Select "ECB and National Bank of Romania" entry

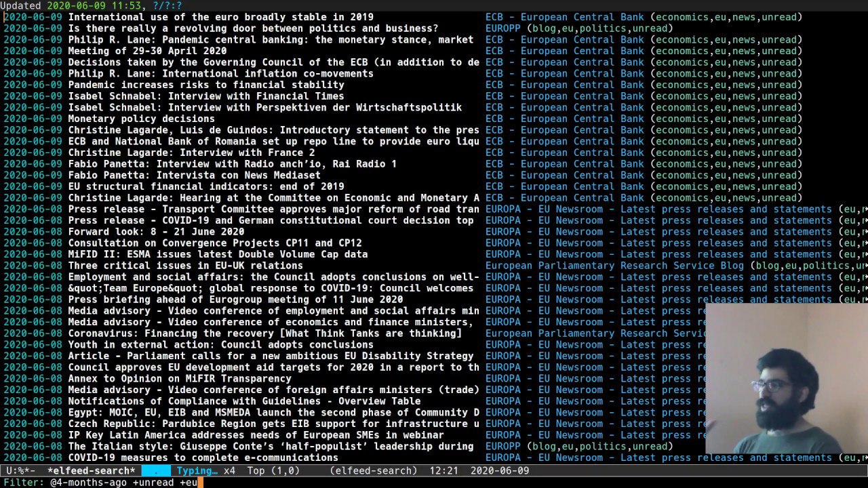(x=273, y=142)
